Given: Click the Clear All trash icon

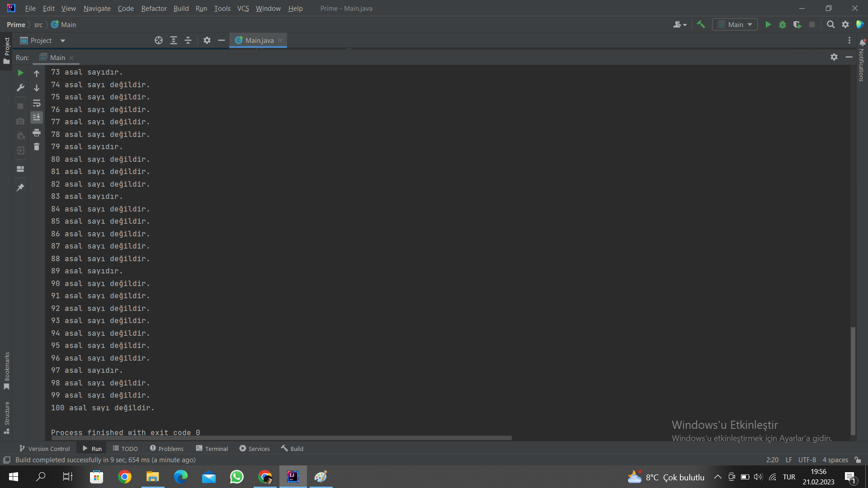Looking at the screenshot, I should coord(37,147).
